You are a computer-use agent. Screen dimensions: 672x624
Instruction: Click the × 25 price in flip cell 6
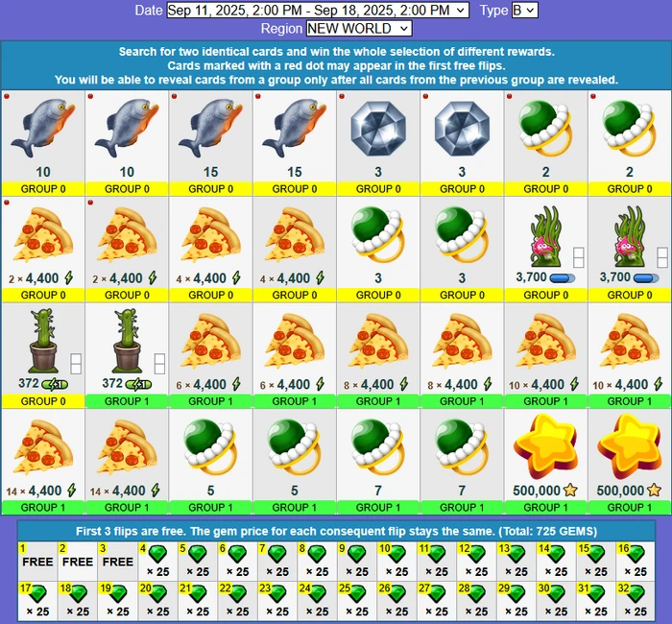239,572
